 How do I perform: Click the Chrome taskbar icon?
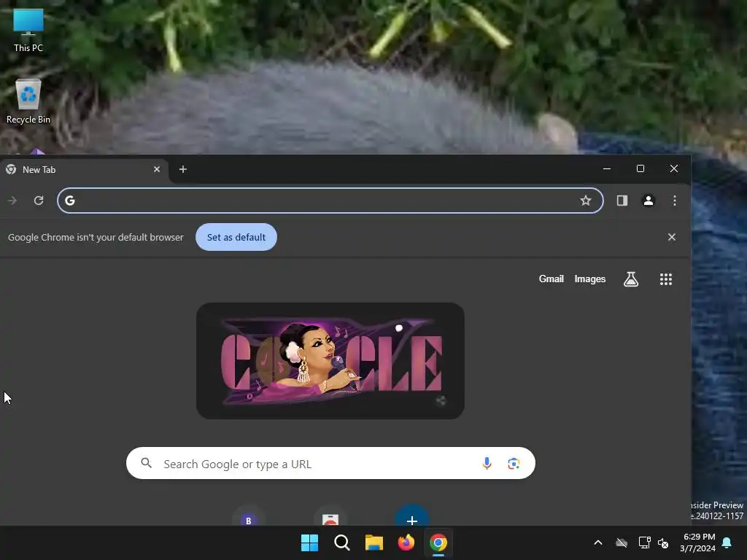click(x=438, y=542)
